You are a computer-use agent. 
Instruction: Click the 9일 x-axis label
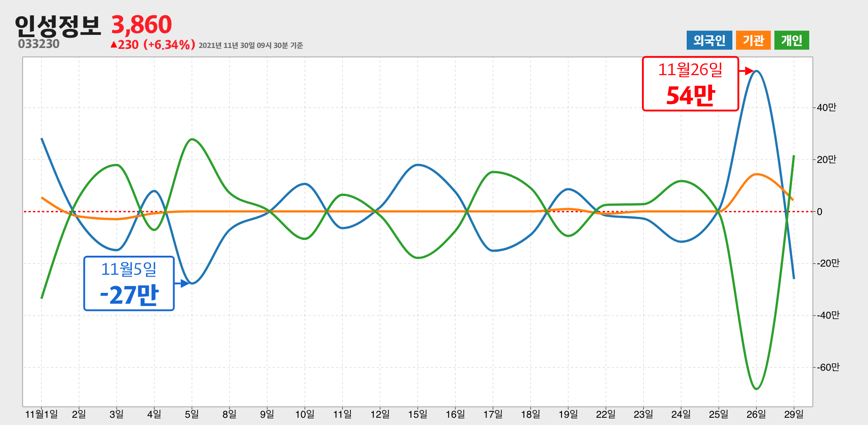pos(267,414)
